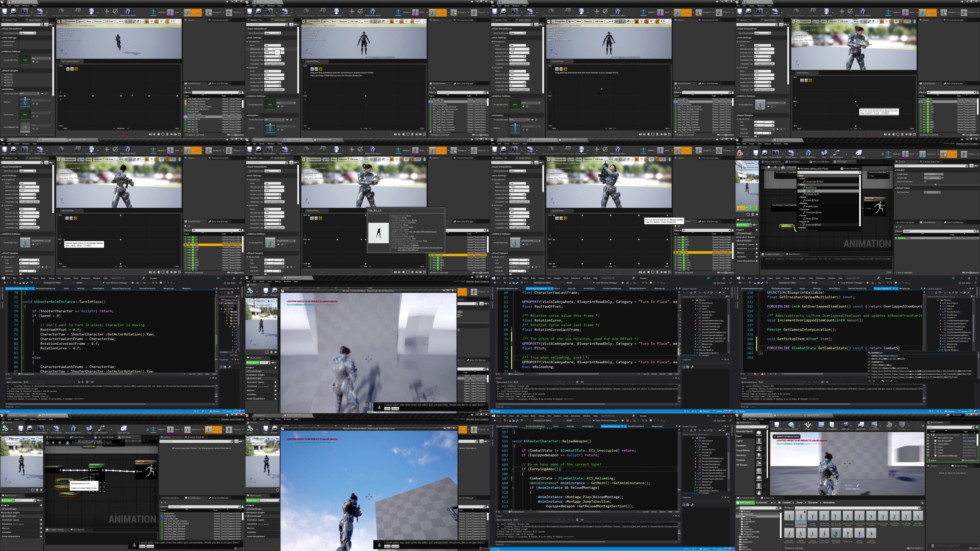Select the Lights category in the Place Actors panel

click(739, 441)
